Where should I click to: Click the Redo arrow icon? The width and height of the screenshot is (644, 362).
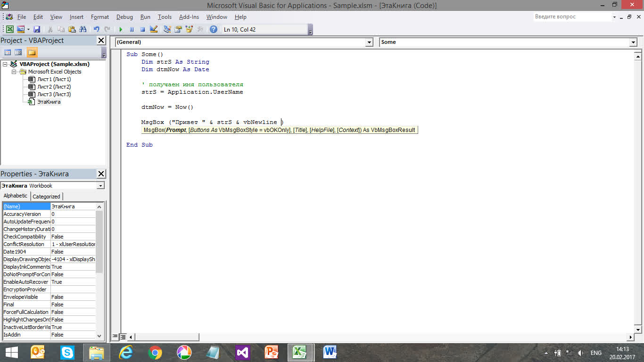107,29
